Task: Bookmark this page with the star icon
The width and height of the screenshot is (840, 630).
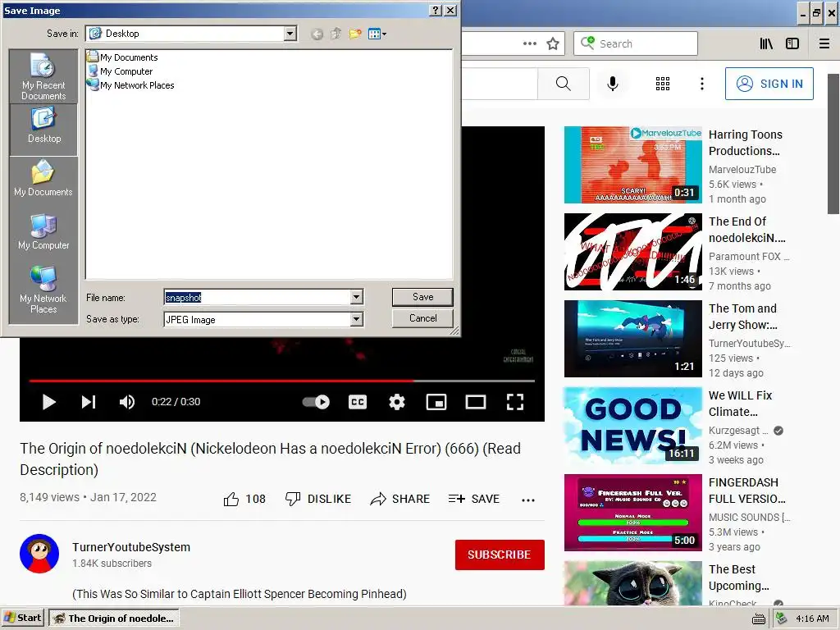Action: coord(553,43)
